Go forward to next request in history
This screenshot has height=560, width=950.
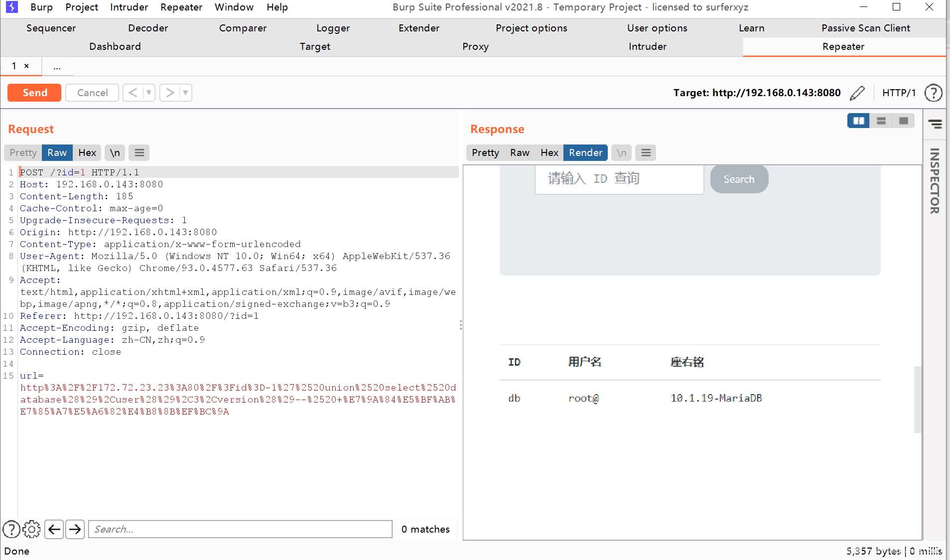click(x=170, y=93)
